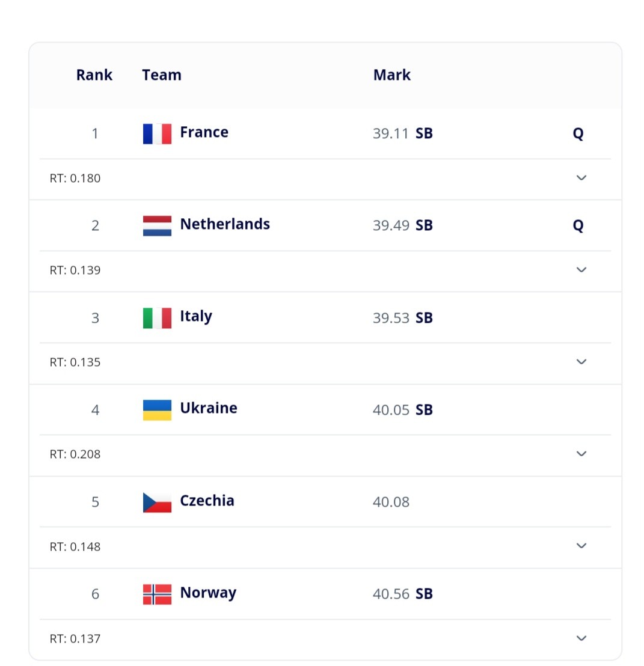Expand Ukraine row chevron at RT 0.208

coord(581,454)
